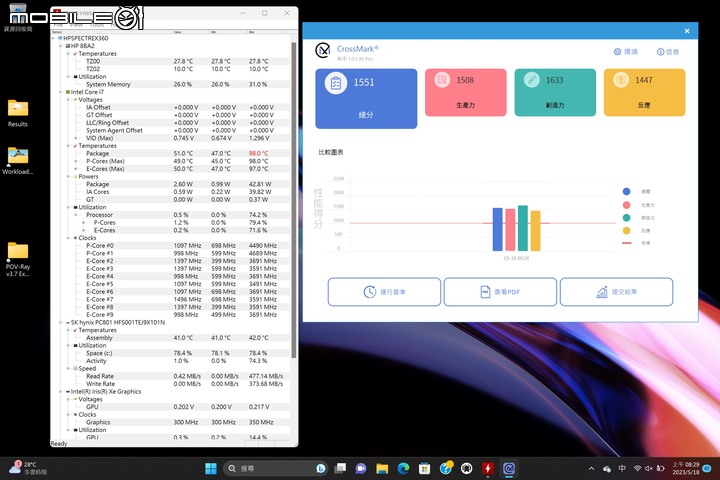720x480 pixels.
Task: Switch to HWMonitor red lightning taskbar icon
Action: [x=488, y=469]
